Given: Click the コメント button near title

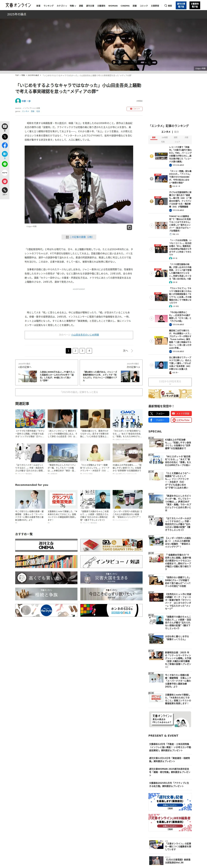Looking at the screenshot, I should (134, 109).
